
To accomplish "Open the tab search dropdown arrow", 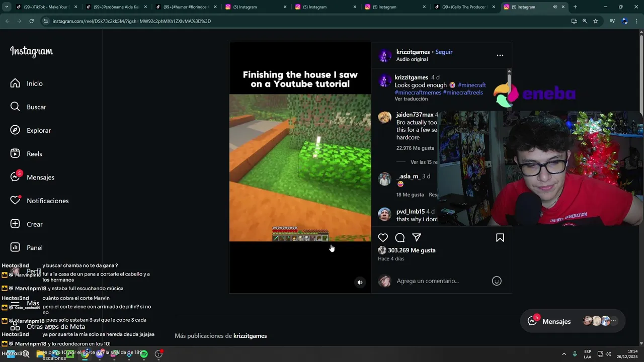I will [x=7, y=7].
